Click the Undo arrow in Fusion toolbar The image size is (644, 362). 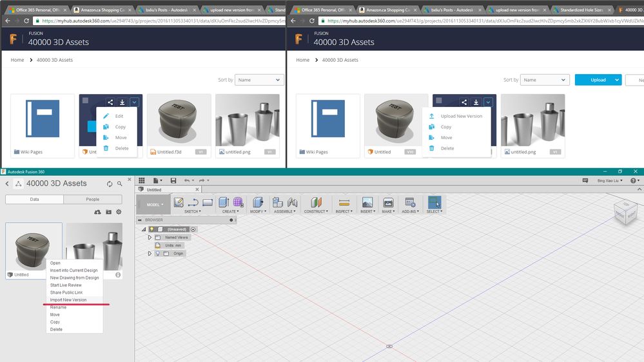(x=187, y=180)
